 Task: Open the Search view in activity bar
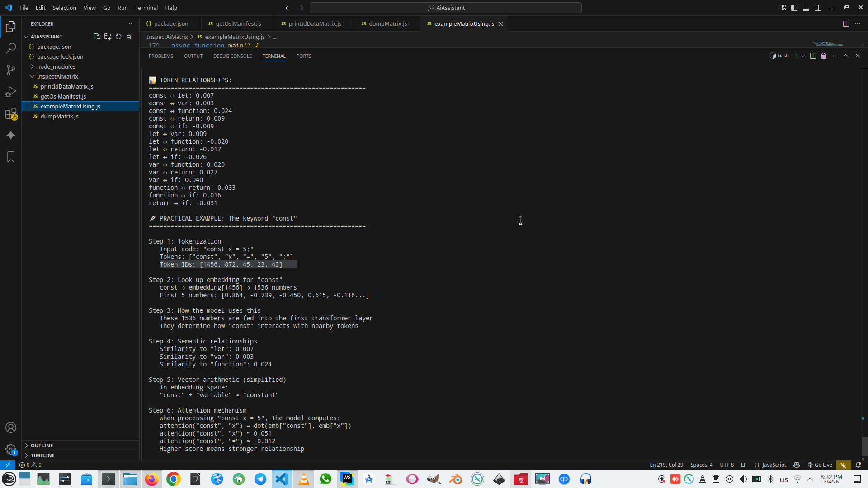[x=11, y=48]
